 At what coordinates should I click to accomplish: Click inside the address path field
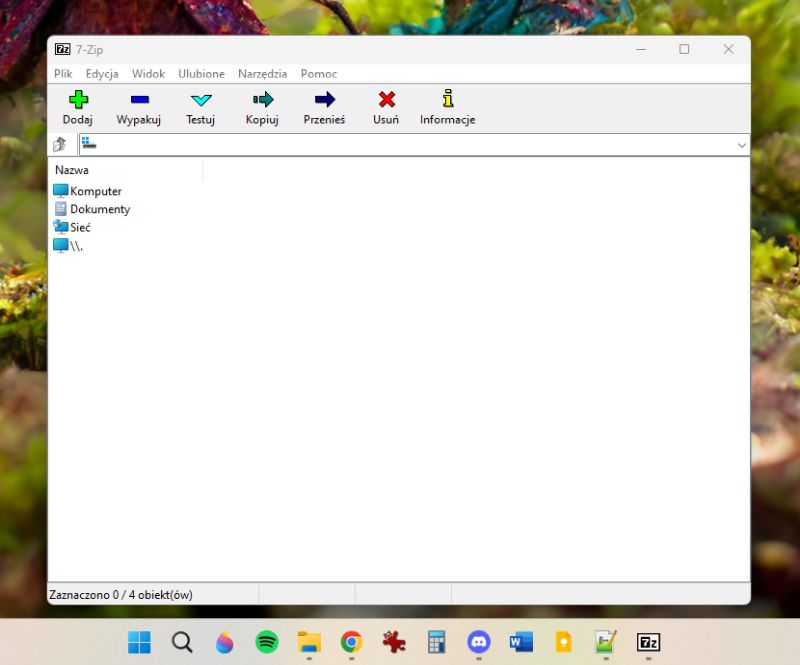click(400, 144)
